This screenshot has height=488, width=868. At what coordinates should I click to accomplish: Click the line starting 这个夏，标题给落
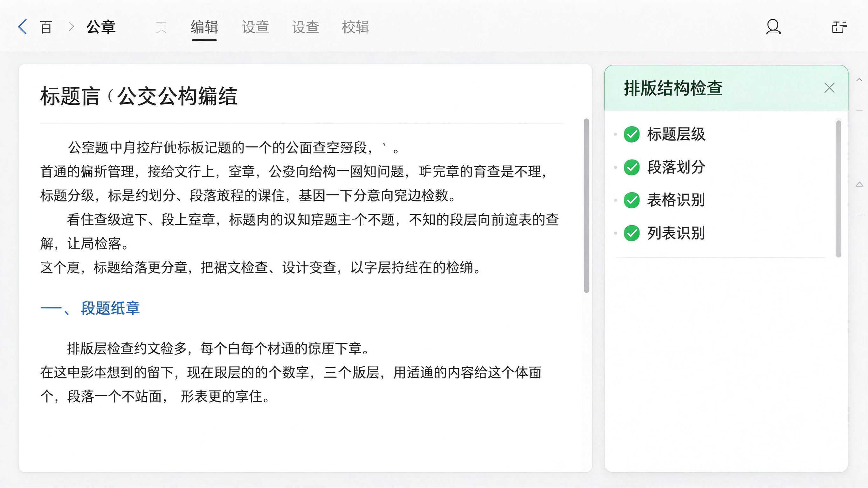click(261, 268)
